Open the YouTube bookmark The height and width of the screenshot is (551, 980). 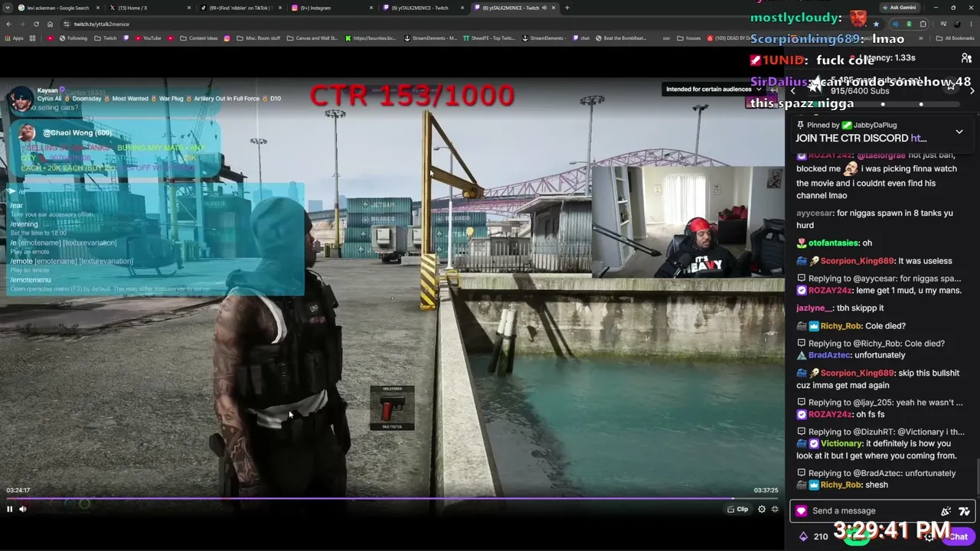coord(148,38)
